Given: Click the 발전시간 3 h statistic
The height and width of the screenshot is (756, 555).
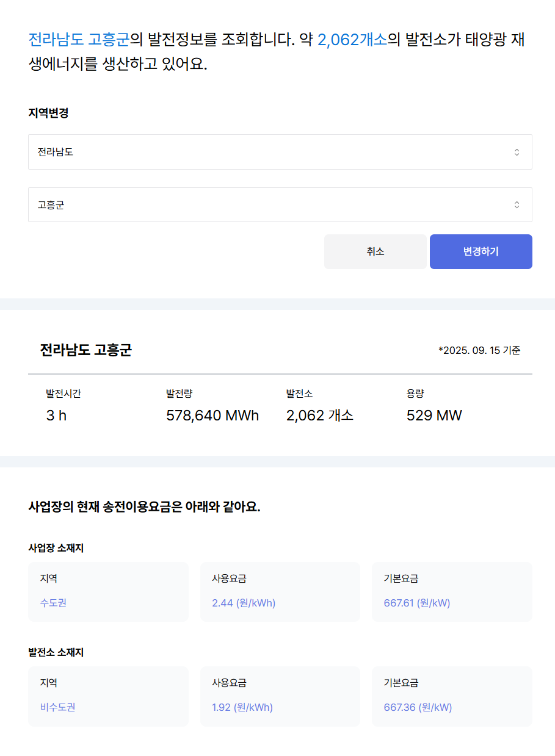Looking at the screenshot, I should click(63, 406).
